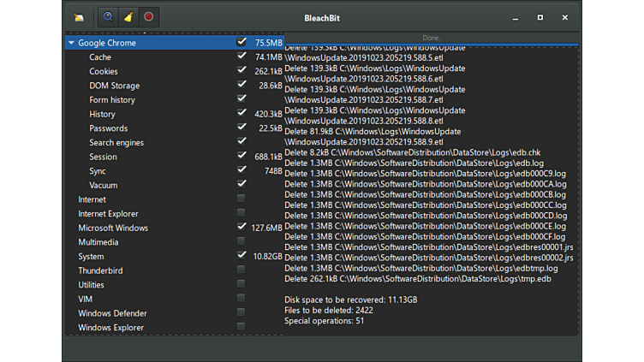Click the Done progress bar
Viewport: 644px width, 362px height.
click(431, 39)
